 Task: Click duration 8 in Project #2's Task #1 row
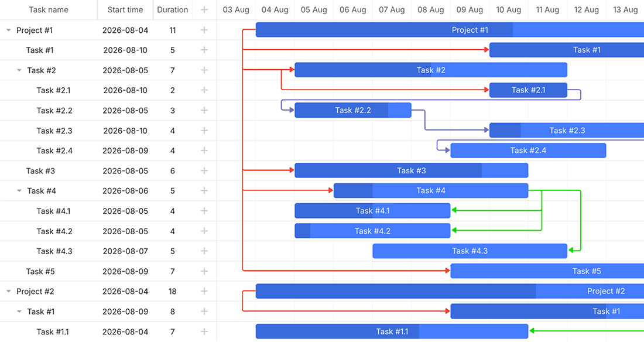coord(173,312)
